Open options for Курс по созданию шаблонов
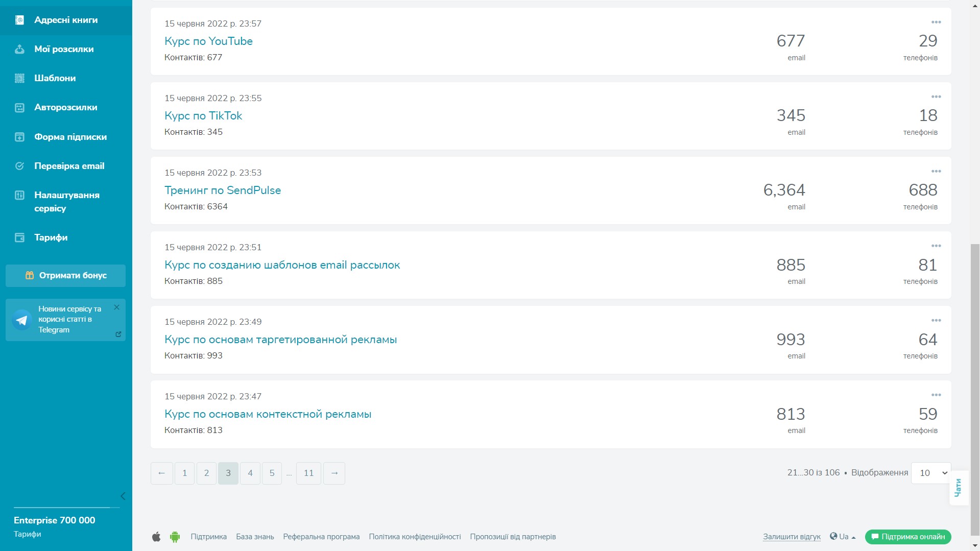Image resolution: width=980 pixels, height=551 pixels. coord(936,246)
